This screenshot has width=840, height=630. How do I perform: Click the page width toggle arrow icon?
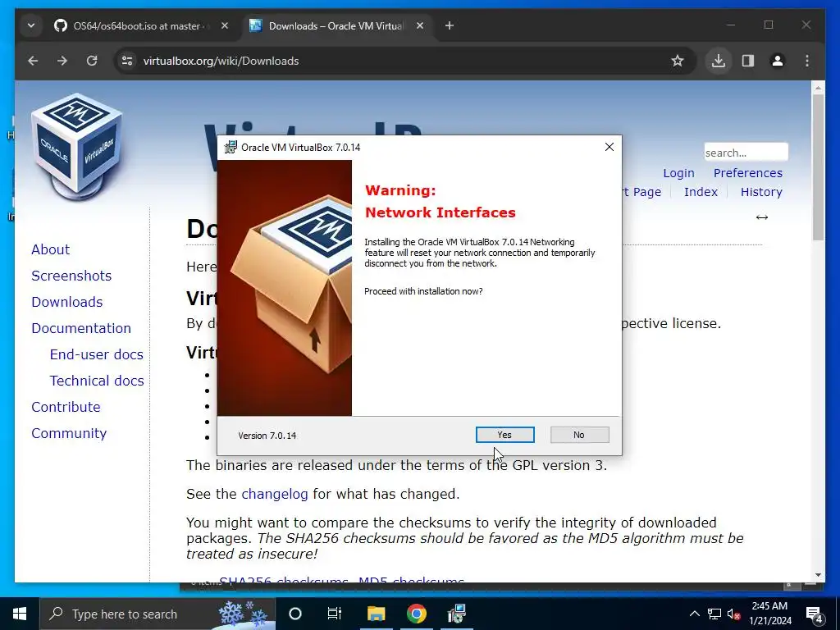click(x=762, y=217)
